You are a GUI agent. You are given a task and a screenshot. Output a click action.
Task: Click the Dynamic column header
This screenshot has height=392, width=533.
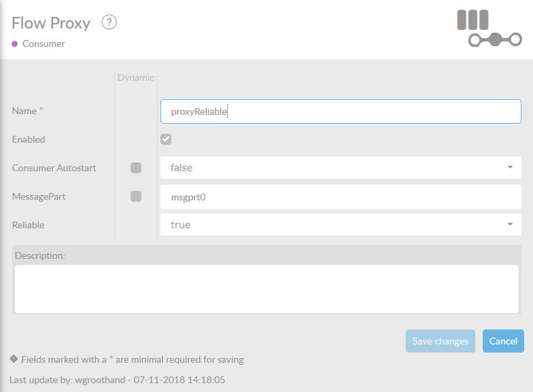pyautogui.click(x=135, y=77)
